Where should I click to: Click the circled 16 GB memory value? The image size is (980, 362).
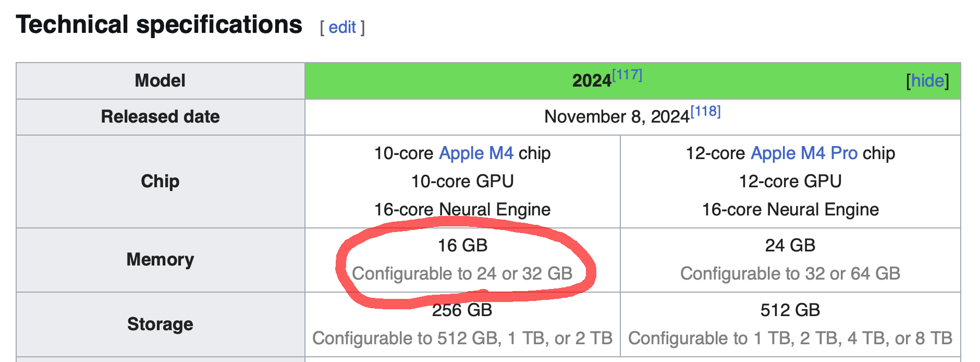pos(462,245)
